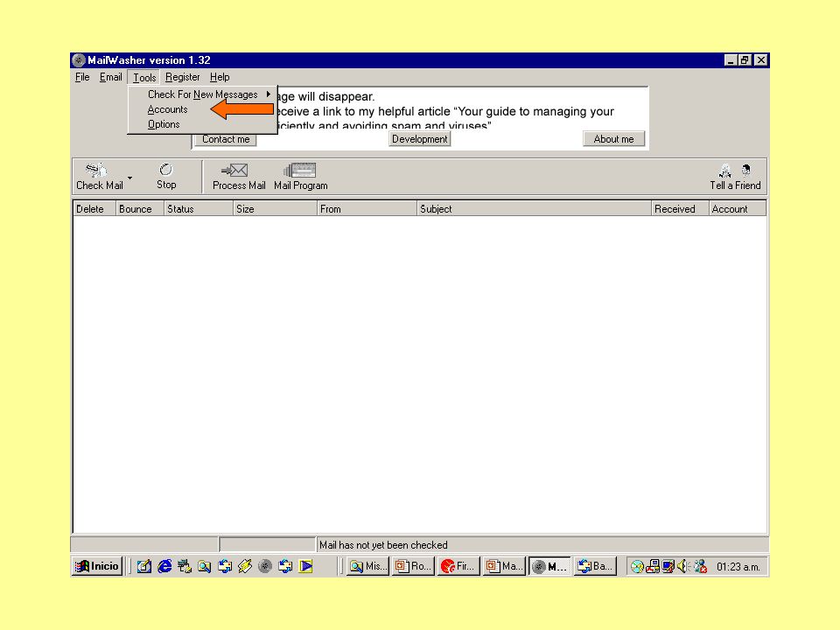The height and width of the screenshot is (630, 840).
Task: Launch Mail Program from the toolbar
Action: (x=300, y=176)
